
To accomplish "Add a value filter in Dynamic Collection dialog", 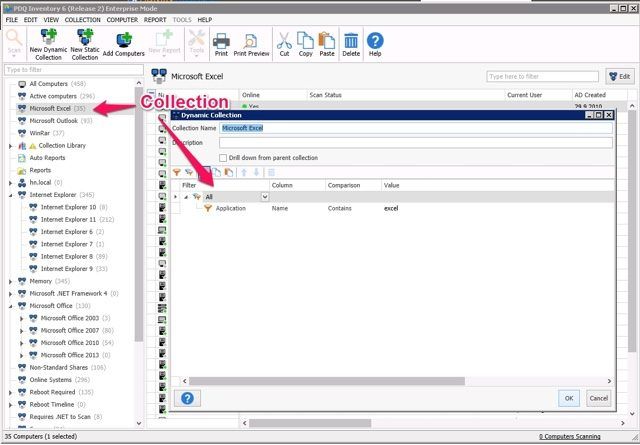I will (177, 173).
